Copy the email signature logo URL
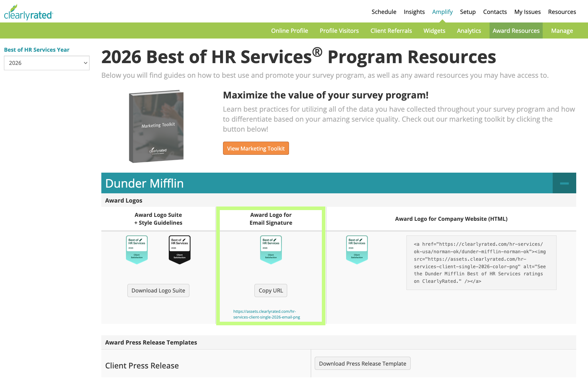 [x=270, y=291]
